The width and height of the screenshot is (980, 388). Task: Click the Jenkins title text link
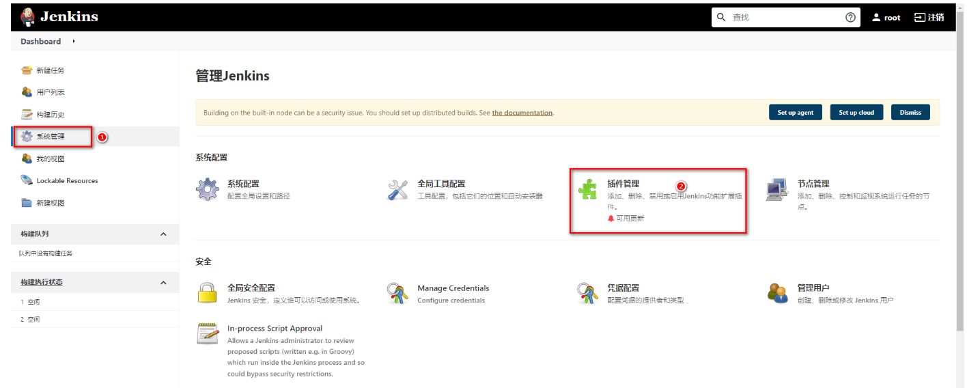(x=69, y=17)
